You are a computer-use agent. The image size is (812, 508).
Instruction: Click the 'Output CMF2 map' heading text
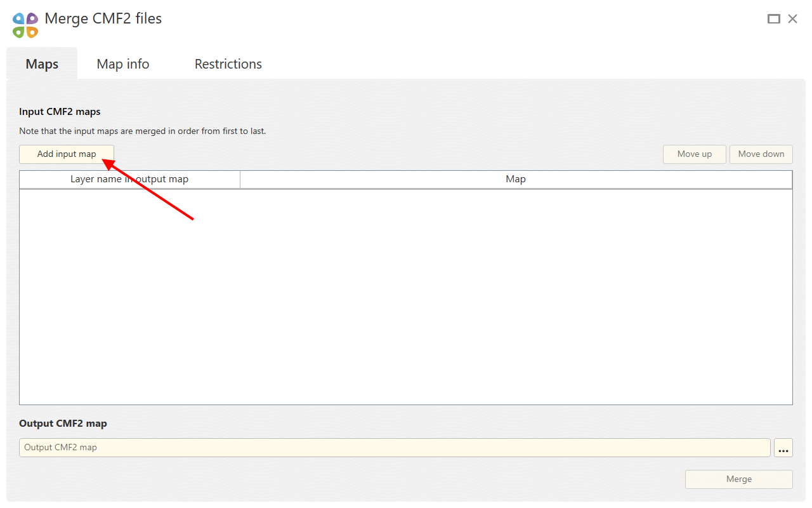[63, 424]
